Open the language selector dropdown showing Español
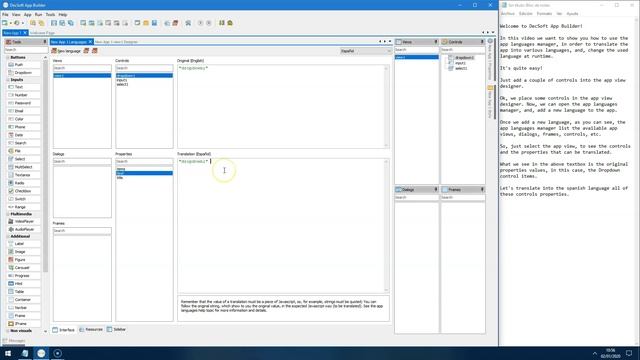The width and height of the screenshot is (640, 360). [x=366, y=51]
